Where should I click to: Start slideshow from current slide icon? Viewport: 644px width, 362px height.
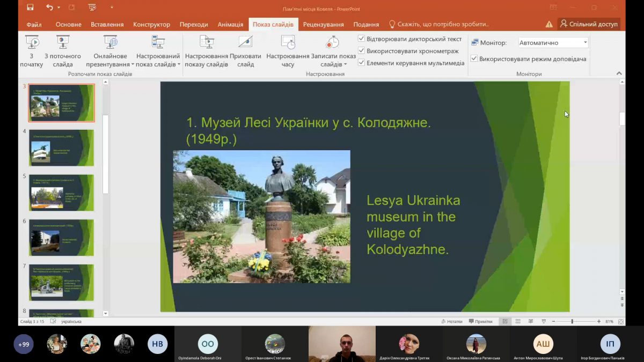63,42
